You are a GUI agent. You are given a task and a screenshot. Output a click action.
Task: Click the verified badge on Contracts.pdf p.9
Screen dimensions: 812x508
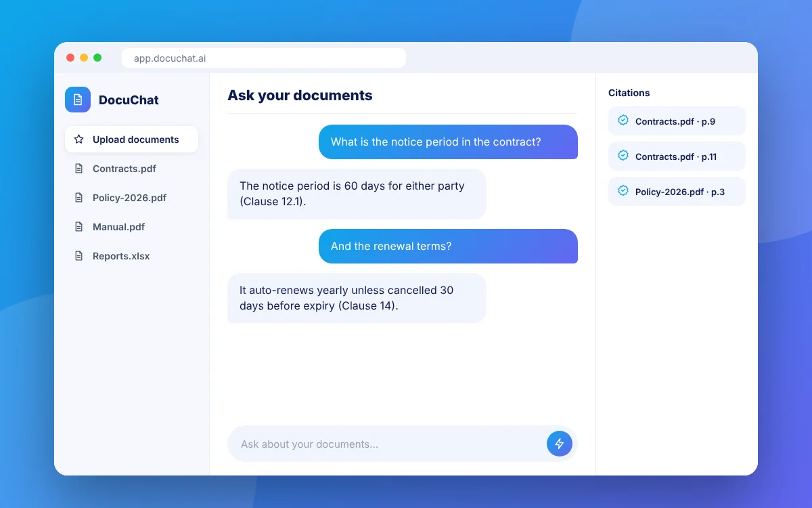[623, 121]
